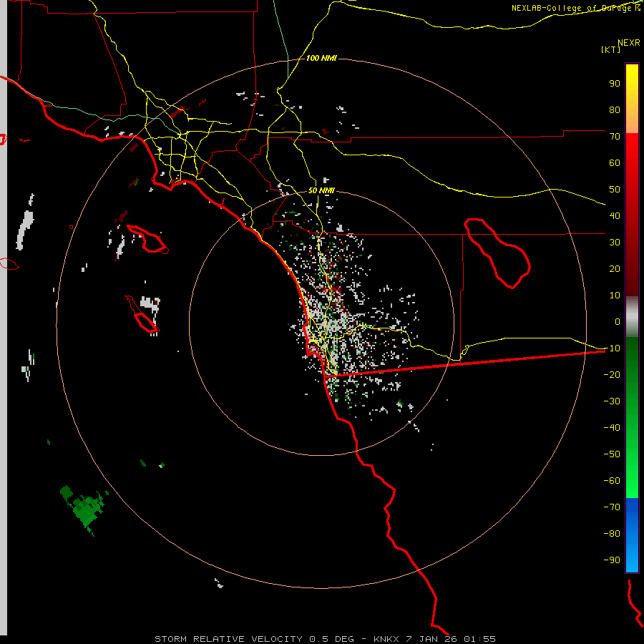Select the -30 label on the velocity scale

[612, 401]
